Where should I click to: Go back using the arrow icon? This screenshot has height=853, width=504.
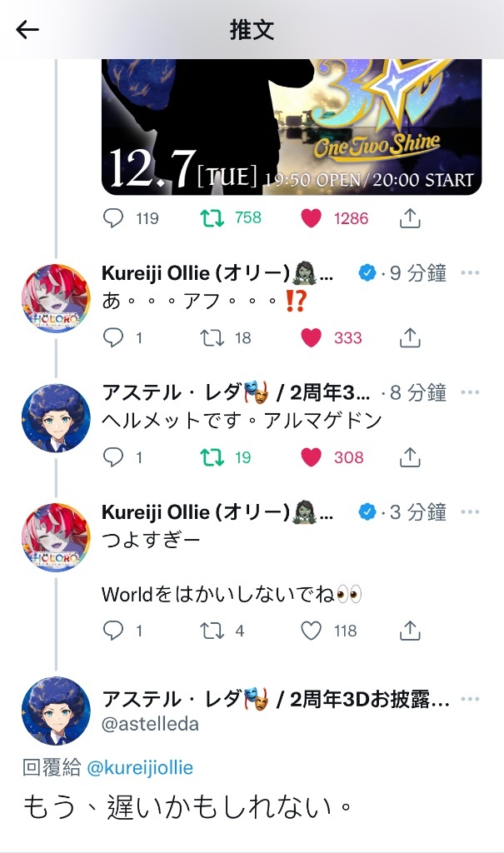click(x=27, y=29)
